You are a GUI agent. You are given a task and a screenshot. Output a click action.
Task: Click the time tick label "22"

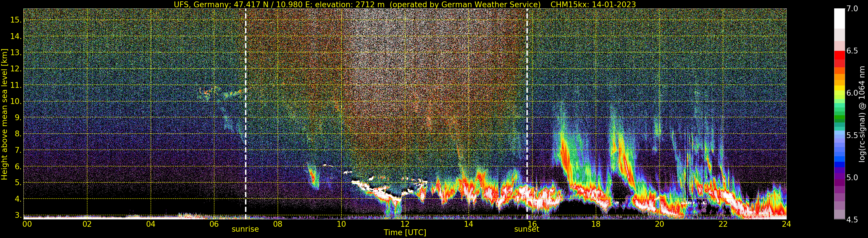click(723, 224)
